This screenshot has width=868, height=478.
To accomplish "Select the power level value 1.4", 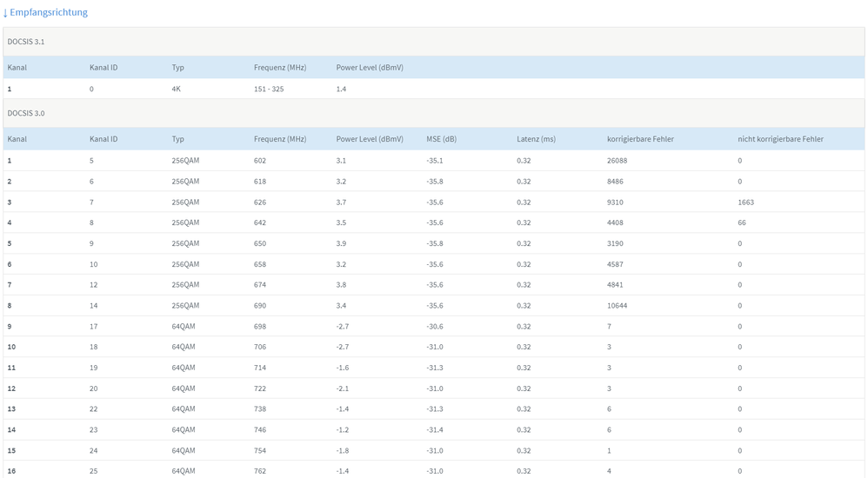I will coord(341,89).
